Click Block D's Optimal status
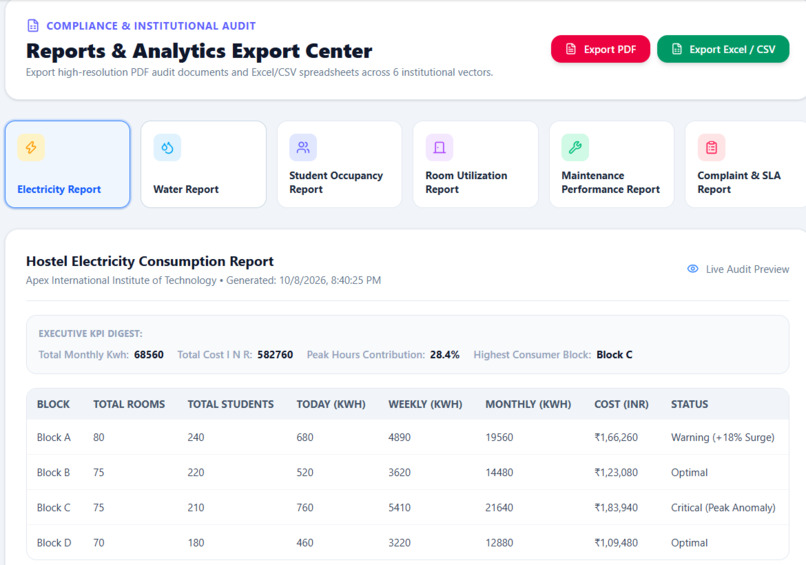Screen dimensions: 806x565 pos(689,543)
